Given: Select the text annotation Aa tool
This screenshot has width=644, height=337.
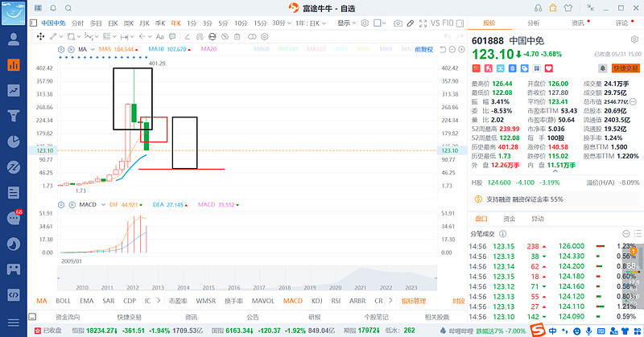Looking at the screenshot, I should [159, 36].
